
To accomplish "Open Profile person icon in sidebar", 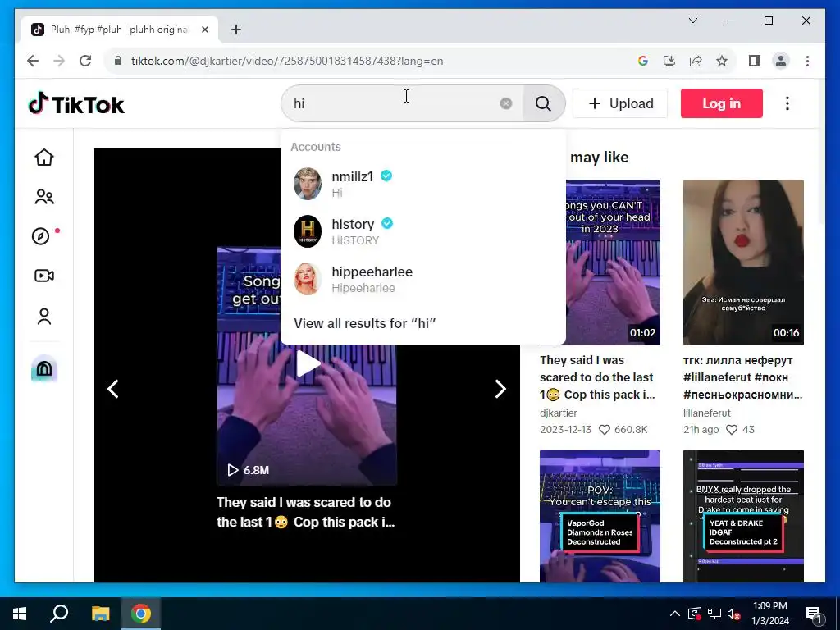I will point(44,316).
